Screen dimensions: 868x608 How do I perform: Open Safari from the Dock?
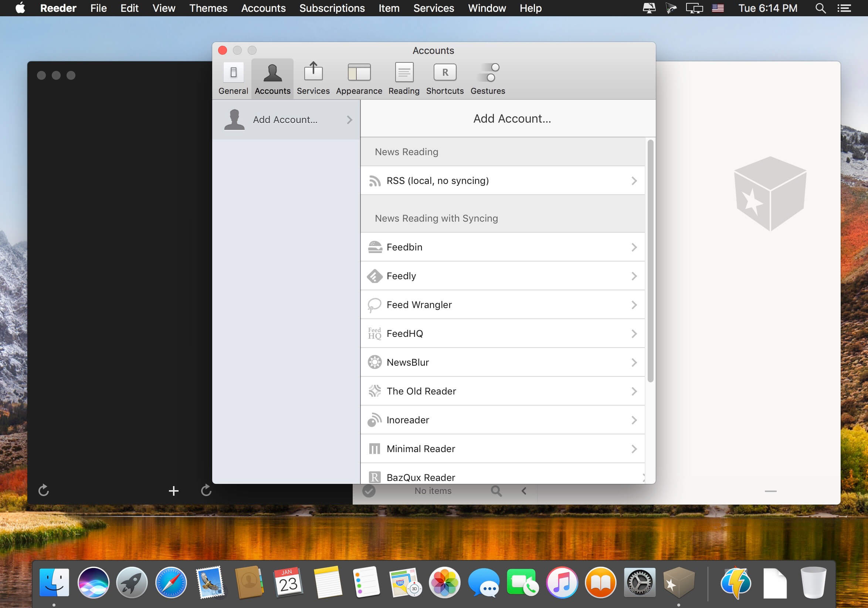click(171, 582)
